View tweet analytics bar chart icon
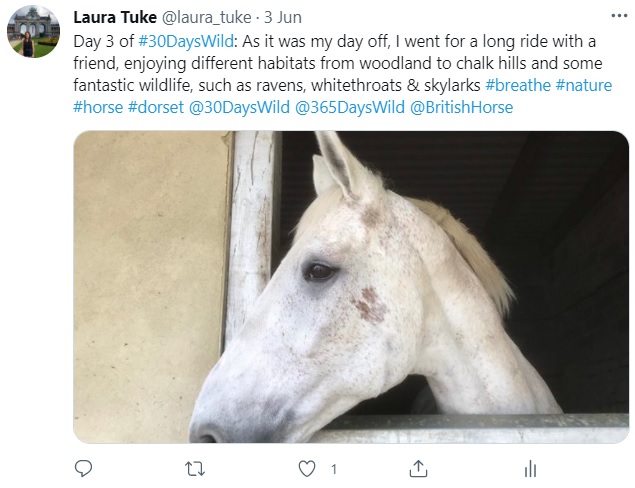 (531, 467)
